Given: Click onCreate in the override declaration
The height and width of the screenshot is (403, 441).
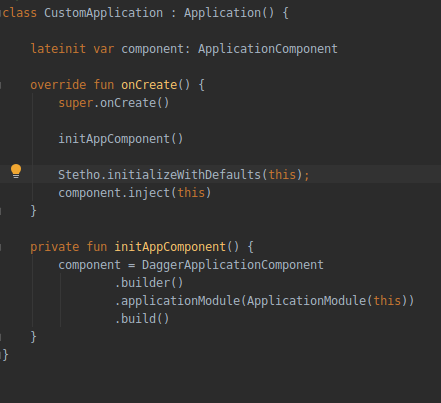Looking at the screenshot, I should (149, 85).
